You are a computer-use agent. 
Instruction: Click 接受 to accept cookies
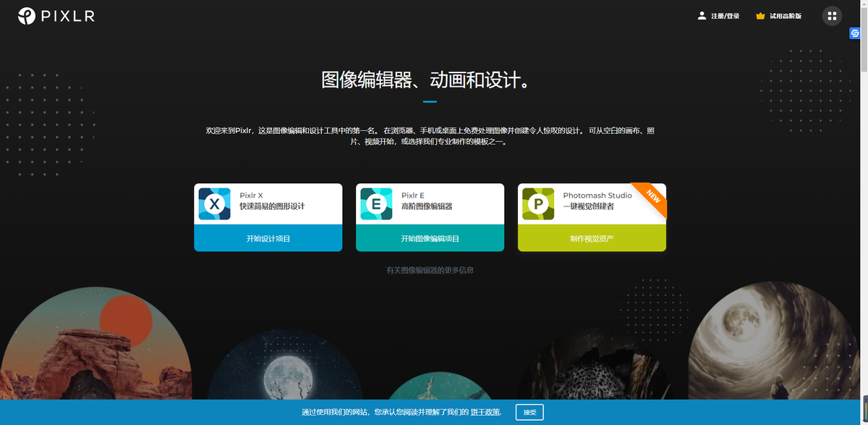(530, 412)
